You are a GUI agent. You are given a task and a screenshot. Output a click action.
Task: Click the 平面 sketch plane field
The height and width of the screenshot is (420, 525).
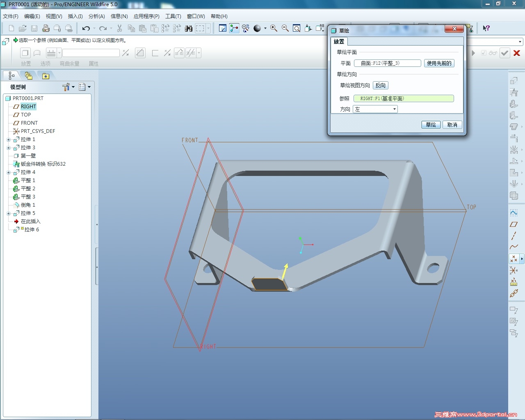tap(388, 63)
